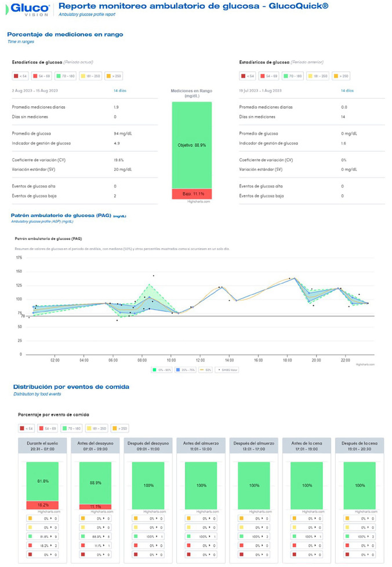Toggle '70 - 180' legend in current period statistics
Viewport: 392px width, 567px height.
[x=65, y=76]
